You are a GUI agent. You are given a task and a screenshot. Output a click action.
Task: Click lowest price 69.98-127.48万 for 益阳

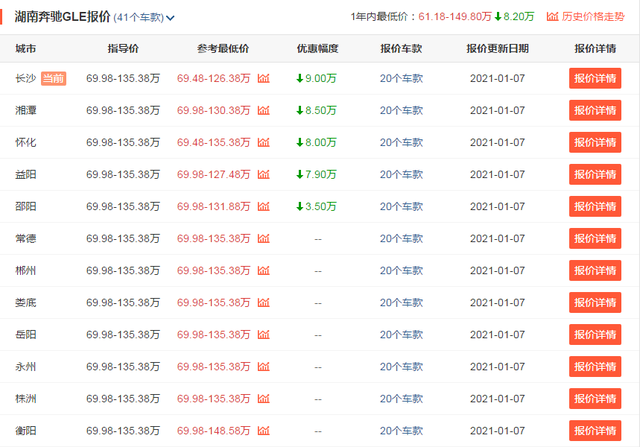click(213, 174)
